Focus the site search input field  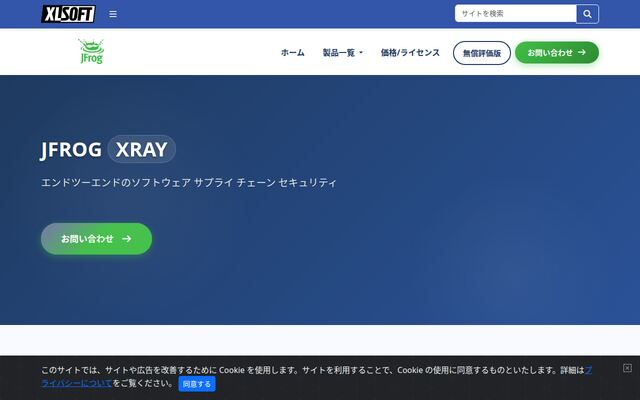tap(516, 14)
